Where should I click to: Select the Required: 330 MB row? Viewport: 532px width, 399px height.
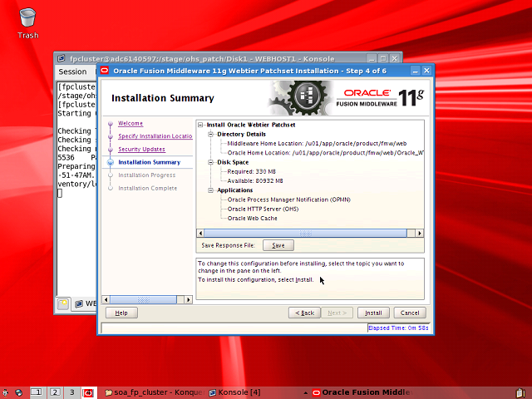(x=251, y=171)
